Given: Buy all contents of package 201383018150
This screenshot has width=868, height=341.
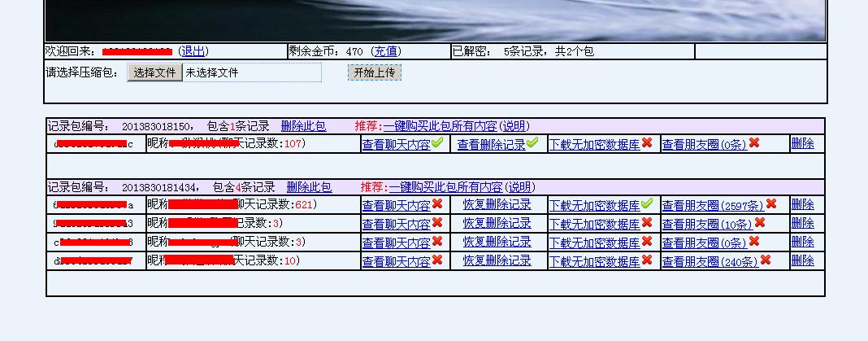Looking at the screenshot, I should [x=440, y=126].
